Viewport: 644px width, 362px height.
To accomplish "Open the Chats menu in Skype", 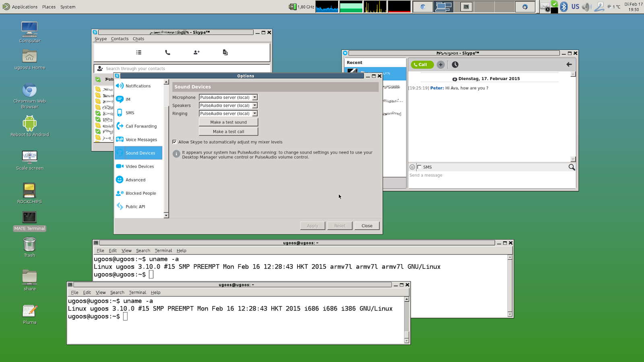I will [x=138, y=39].
